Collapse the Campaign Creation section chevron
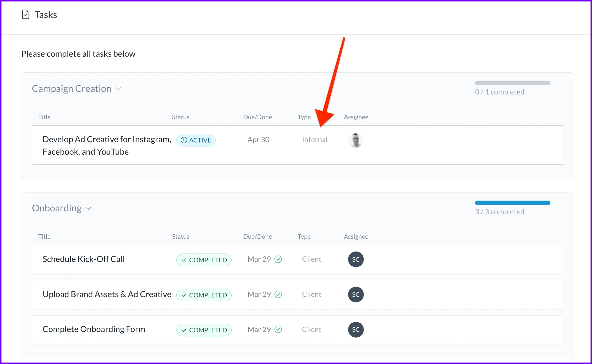The image size is (592, 364). 118,89
